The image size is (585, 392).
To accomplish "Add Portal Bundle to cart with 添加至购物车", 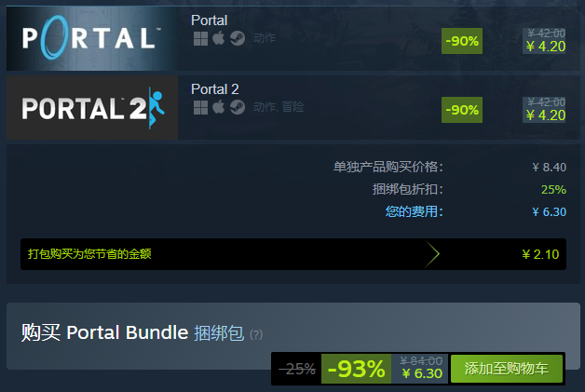I will tap(507, 369).
